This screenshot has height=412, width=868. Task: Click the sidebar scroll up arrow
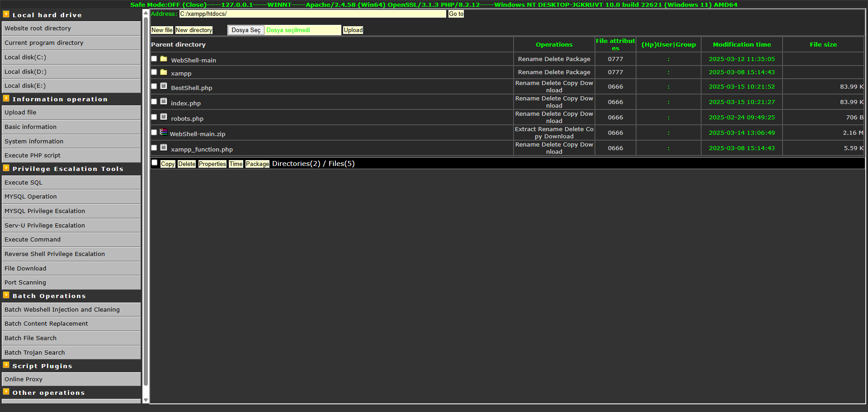coord(146,13)
